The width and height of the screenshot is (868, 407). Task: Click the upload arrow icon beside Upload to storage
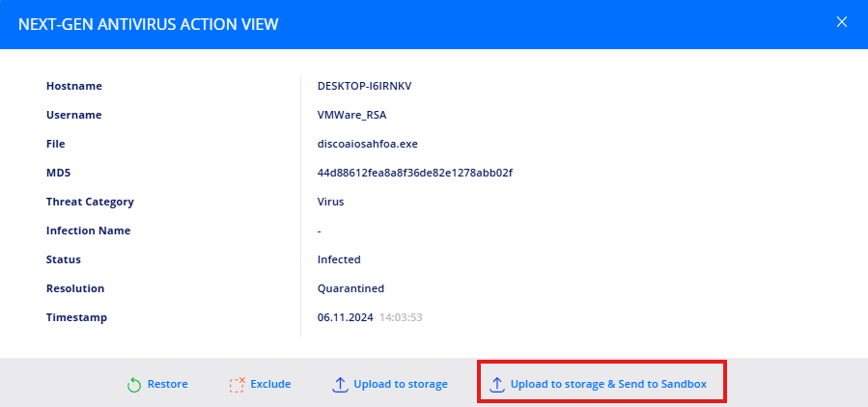click(x=340, y=385)
